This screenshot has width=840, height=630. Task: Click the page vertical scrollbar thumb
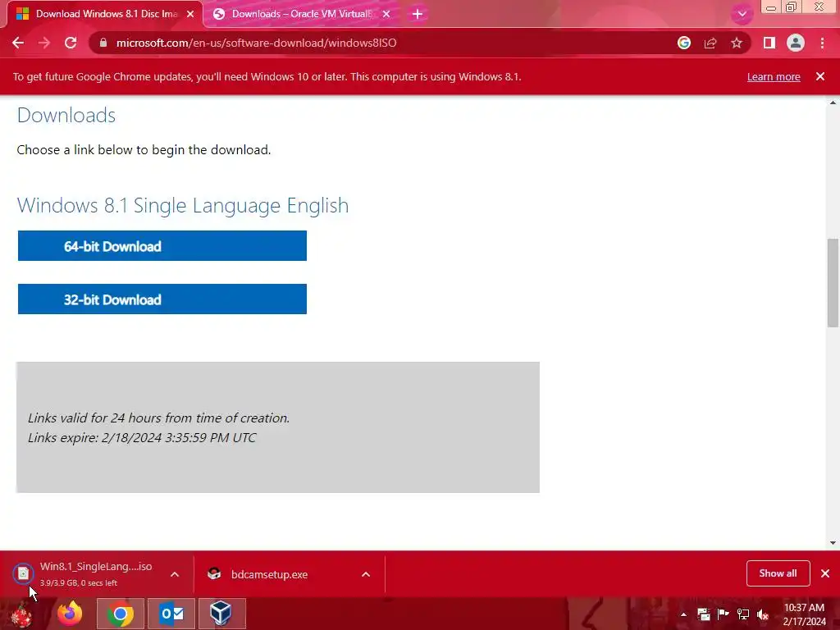pyautogui.click(x=833, y=282)
